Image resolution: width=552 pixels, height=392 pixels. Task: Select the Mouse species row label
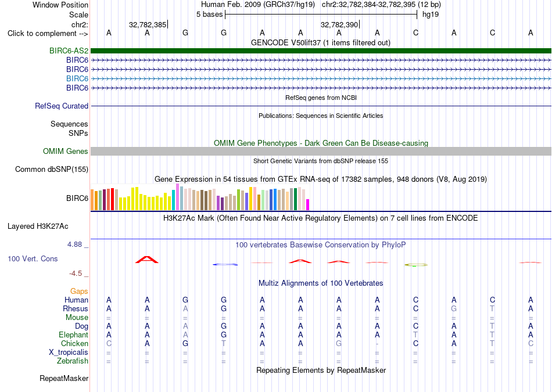(77, 318)
